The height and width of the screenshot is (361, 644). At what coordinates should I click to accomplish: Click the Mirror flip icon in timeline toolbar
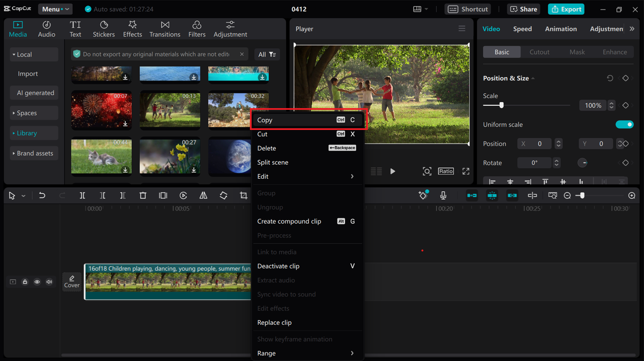203,195
